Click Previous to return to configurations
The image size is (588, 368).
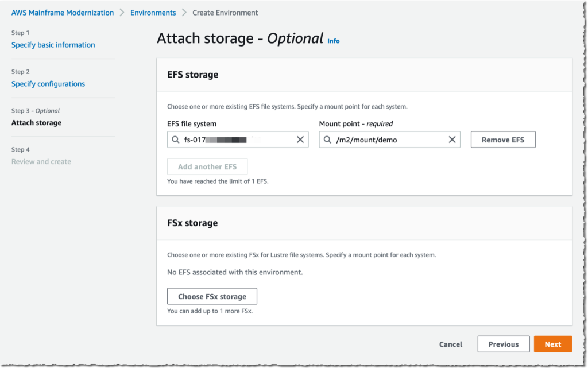(x=503, y=344)
